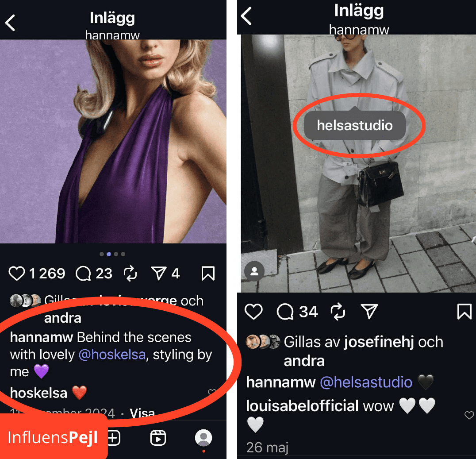Like the purple dress post via the heart icon
Viewport: 476px width, 459px height.
point(17,273)
